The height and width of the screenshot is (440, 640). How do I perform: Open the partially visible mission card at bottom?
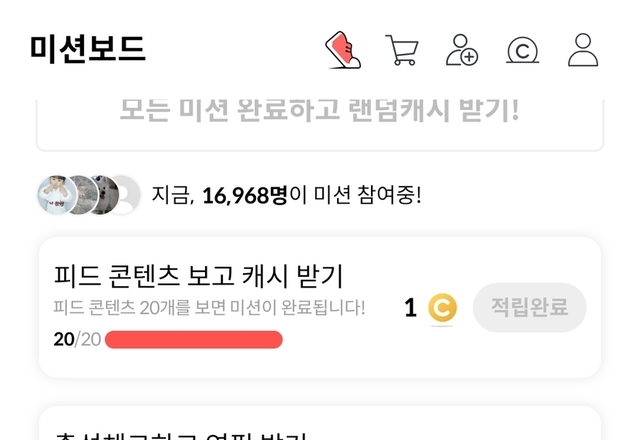point(320,423)
